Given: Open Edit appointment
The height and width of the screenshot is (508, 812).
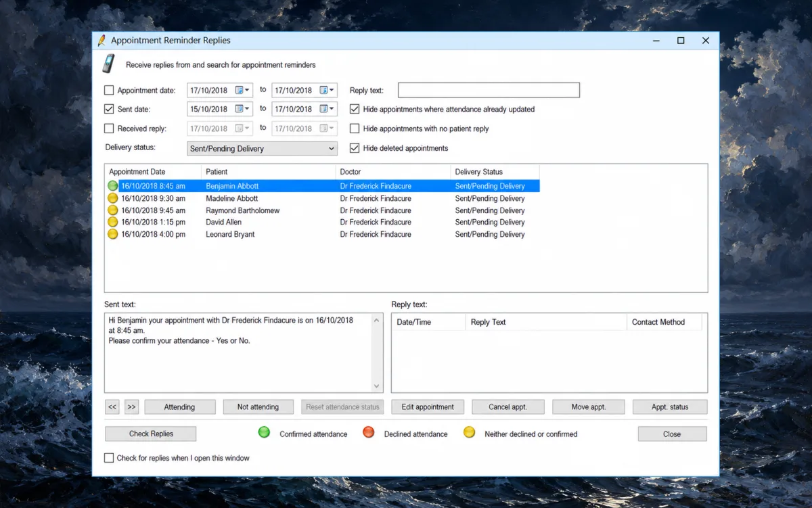Looking at the screenshot, I should pyautogui.click(x=428, y=407).
